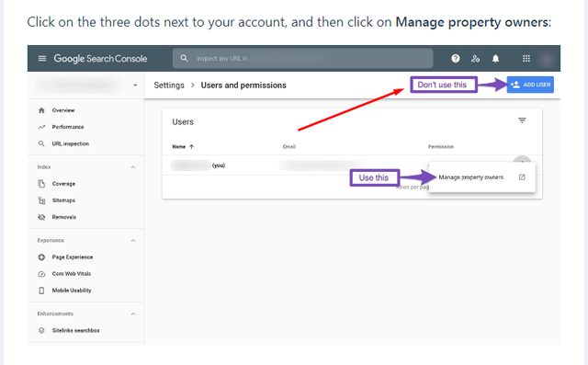Open Coverage report
588x365 pixels.
(63, 184)
